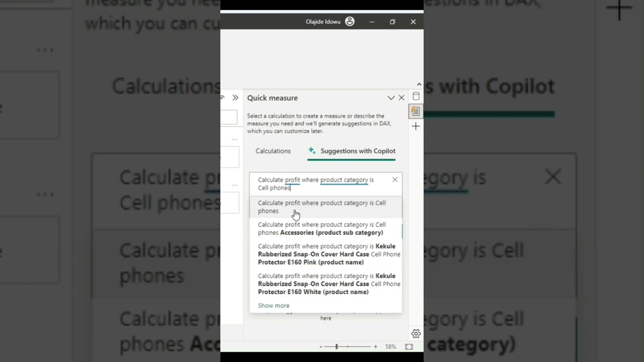Image resolution: width=644 pixels, height=362 pixels.
Task: Choose the 'E160 Pink (product name)' suggestion
Action: pos(326,254)
